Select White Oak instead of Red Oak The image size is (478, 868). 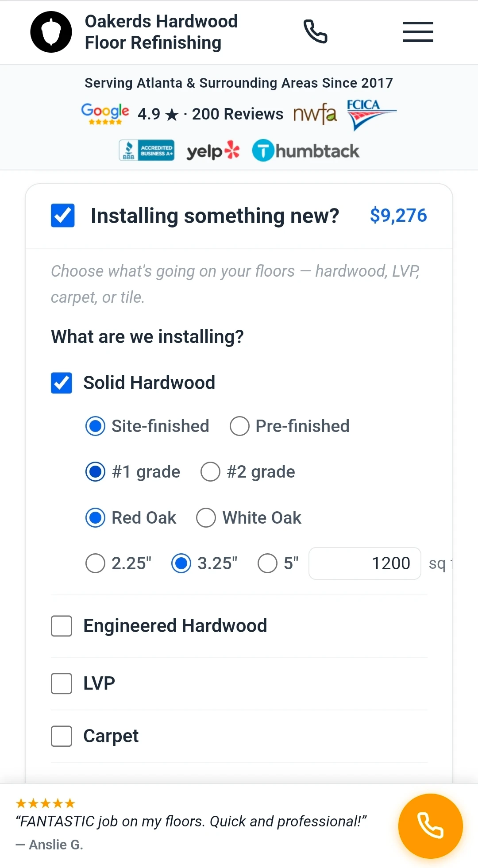coord(205,517)
